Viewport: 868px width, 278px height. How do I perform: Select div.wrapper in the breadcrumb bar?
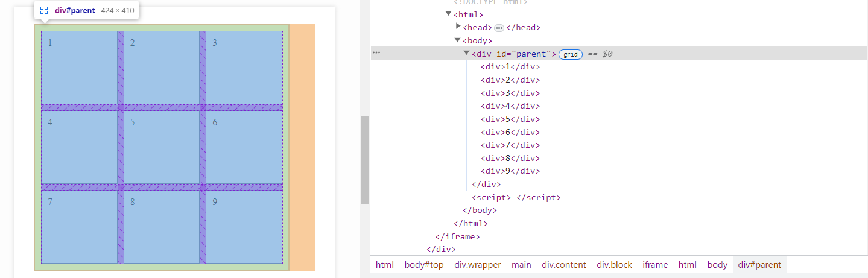[x=478, y=265]
